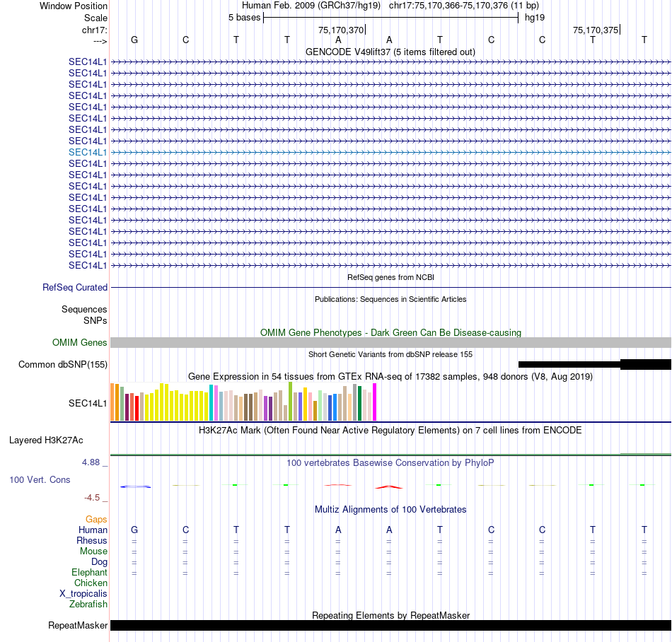Open the 'OMIM Gene Phenotypes' track title
The height and width of the screenshot is (642, 672).
(x=390, y=332)
